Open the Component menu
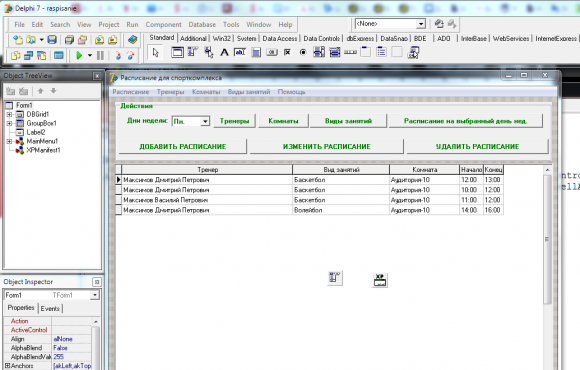Image resolution: width=580 pixels, height=370 pixels. point(163,24)
